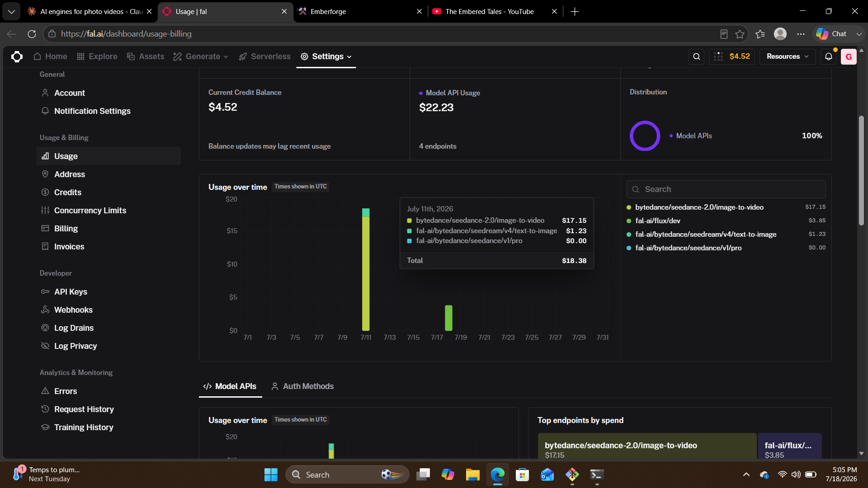The image size is (868, 488).
Task: Select fal-ai/flux/dev in the legend
Action: [726, 221]
